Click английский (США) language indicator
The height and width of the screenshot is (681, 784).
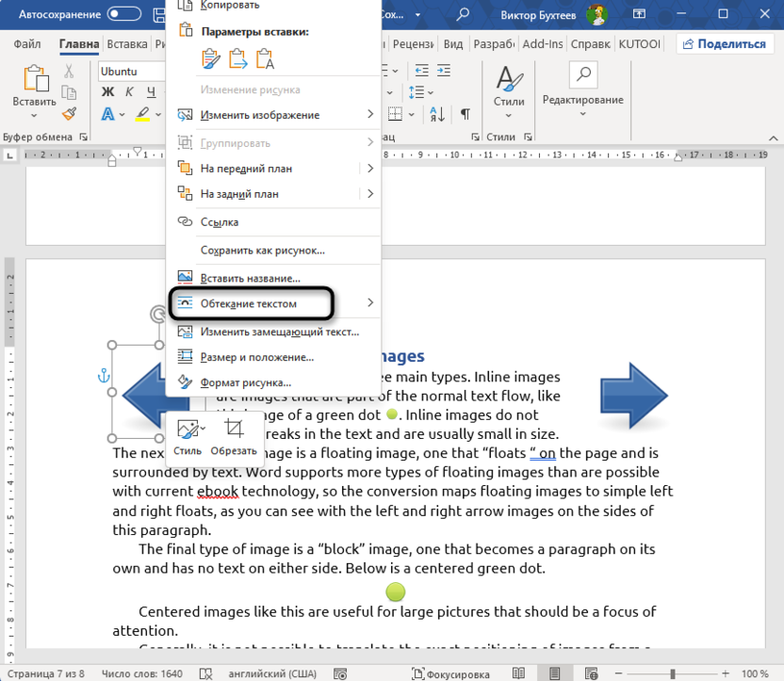tap(272, 673)
